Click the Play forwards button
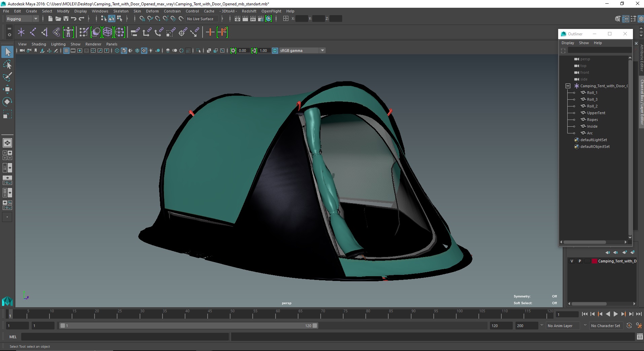The height and width of the screenshot is (351, 644). (615, 314)
